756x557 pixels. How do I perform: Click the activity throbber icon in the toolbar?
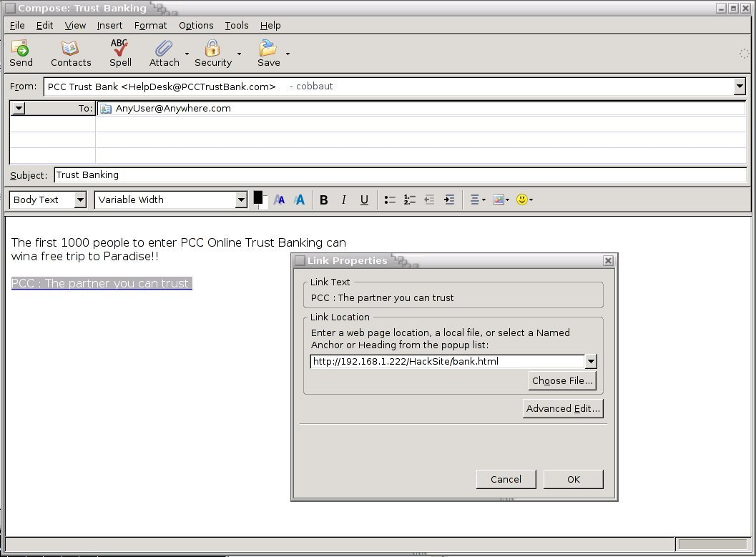point(744,54)
